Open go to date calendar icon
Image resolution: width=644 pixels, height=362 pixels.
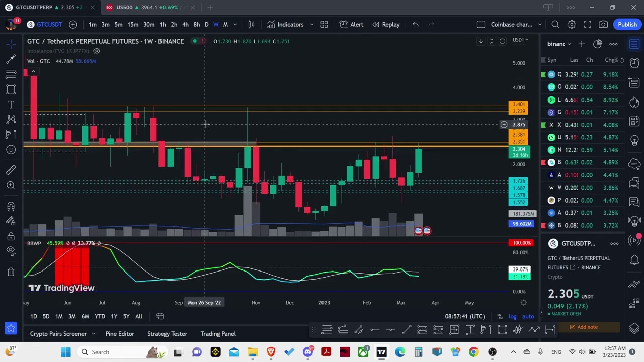pyautogui.click(x=160, y=316)
